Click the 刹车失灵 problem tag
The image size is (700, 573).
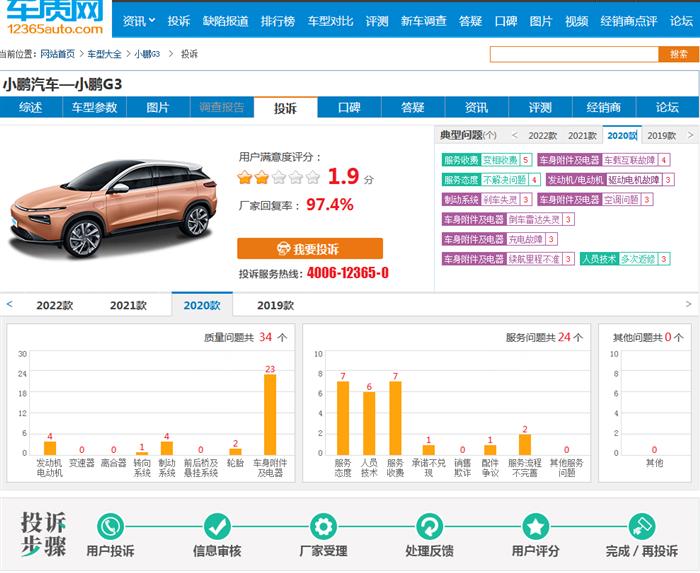[x=500, y=199]
